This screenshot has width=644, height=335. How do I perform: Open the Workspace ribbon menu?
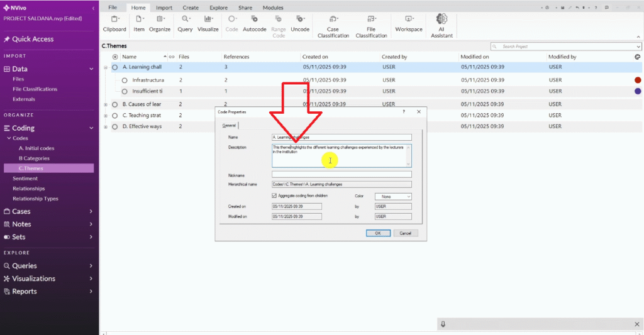(409, 24)
